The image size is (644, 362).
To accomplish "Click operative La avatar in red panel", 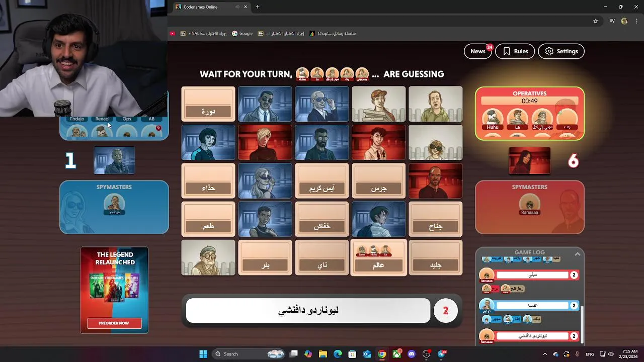I will pyautogui.click(x=517, y=118).
